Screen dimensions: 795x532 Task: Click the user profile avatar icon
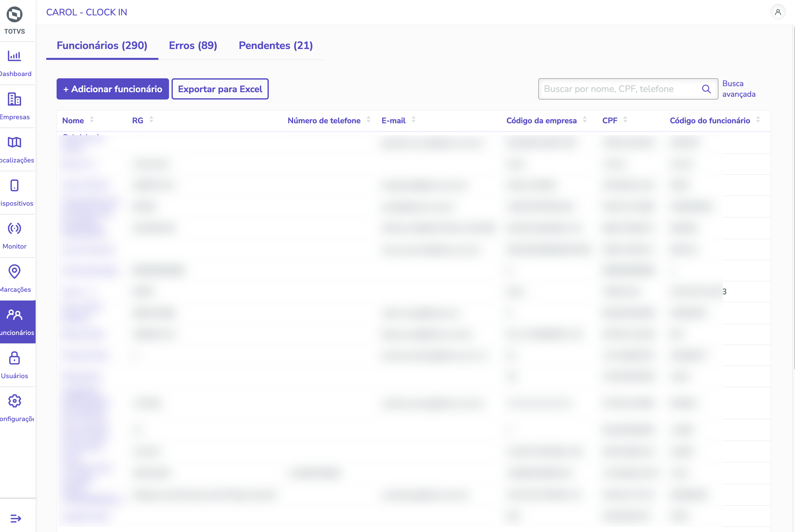point(778,12)
